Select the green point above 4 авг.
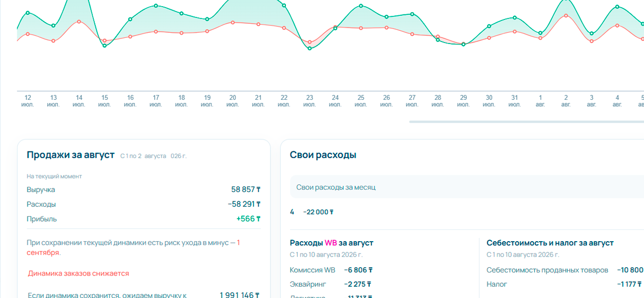The width and height of the screenshot is (644, 298). coord(617,7)
